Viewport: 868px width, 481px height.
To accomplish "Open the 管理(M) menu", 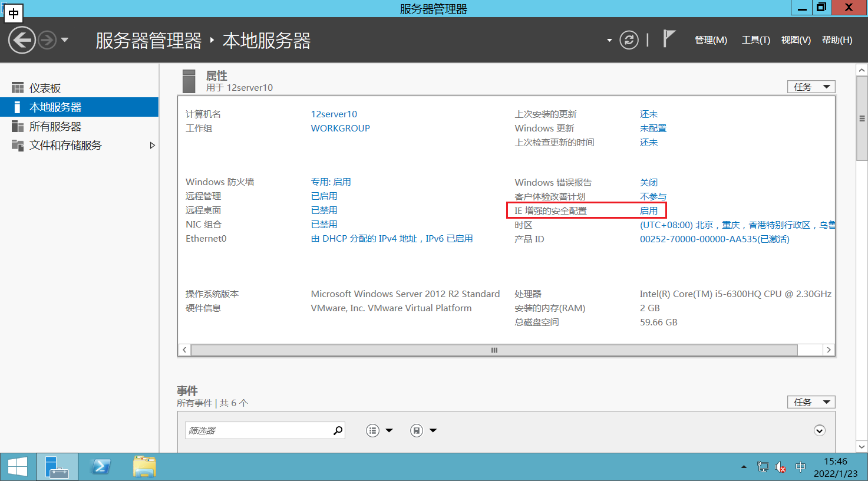I will [711, 40].
